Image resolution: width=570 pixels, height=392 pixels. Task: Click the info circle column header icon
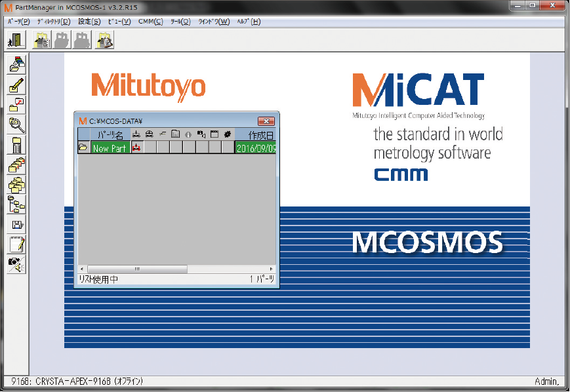click(188, 135)
